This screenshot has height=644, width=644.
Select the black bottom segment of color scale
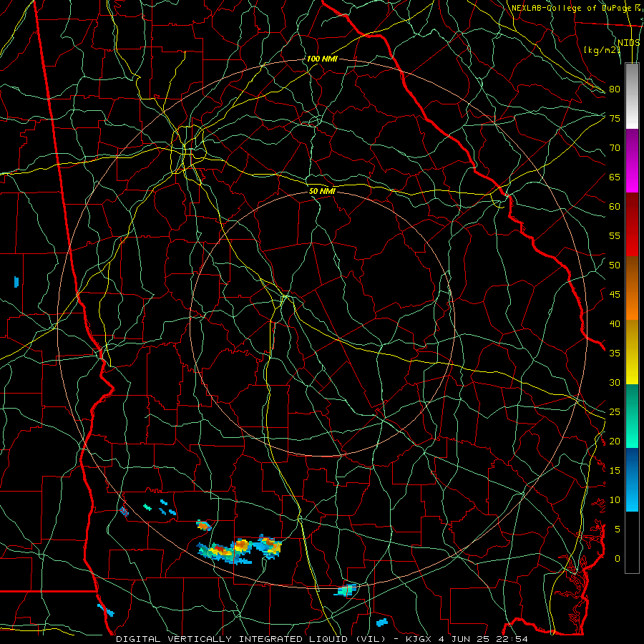632,542
